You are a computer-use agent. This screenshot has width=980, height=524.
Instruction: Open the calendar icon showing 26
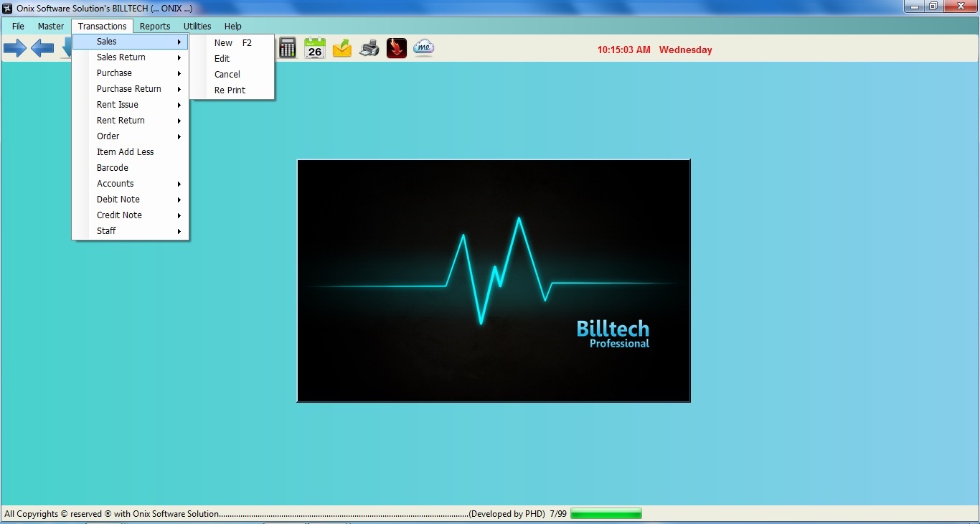(x=315, y=48)
